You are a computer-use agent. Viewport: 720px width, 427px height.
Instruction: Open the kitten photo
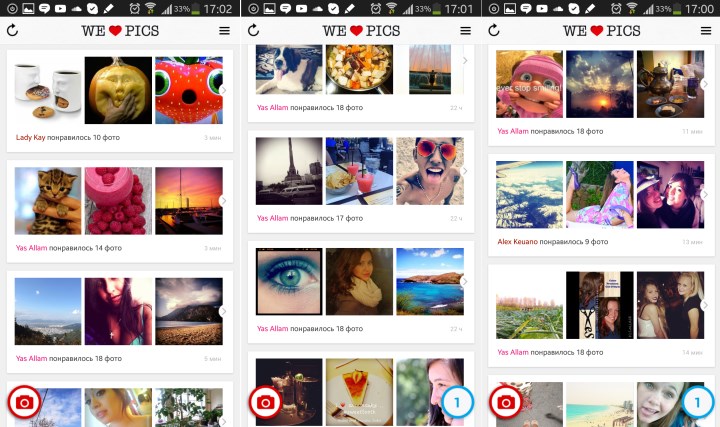click(x=48, y=201)
